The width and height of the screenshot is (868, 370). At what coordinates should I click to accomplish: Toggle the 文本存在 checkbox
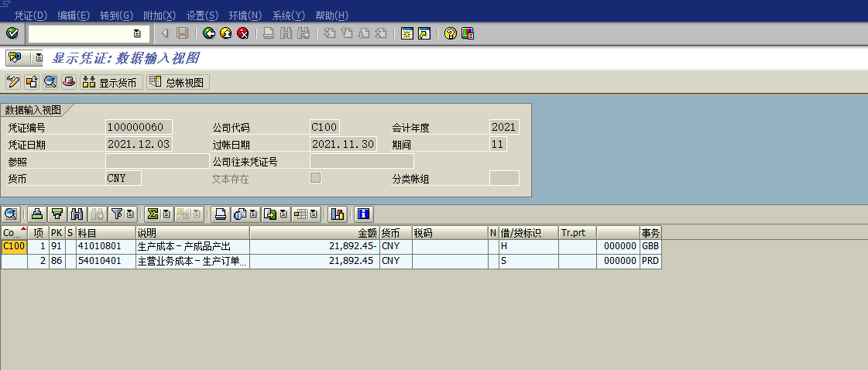pyautogui.click(x=316, y=177)
